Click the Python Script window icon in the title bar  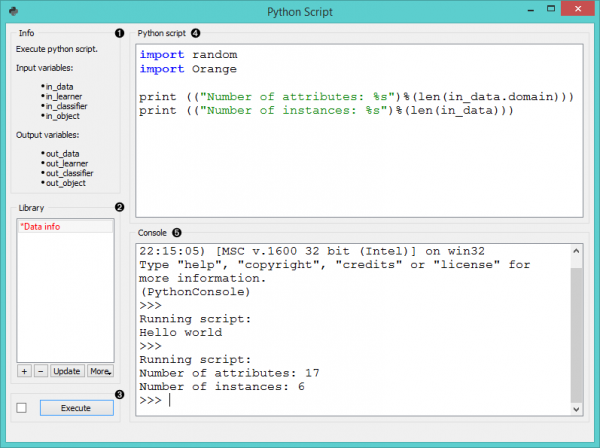(13, 13)
